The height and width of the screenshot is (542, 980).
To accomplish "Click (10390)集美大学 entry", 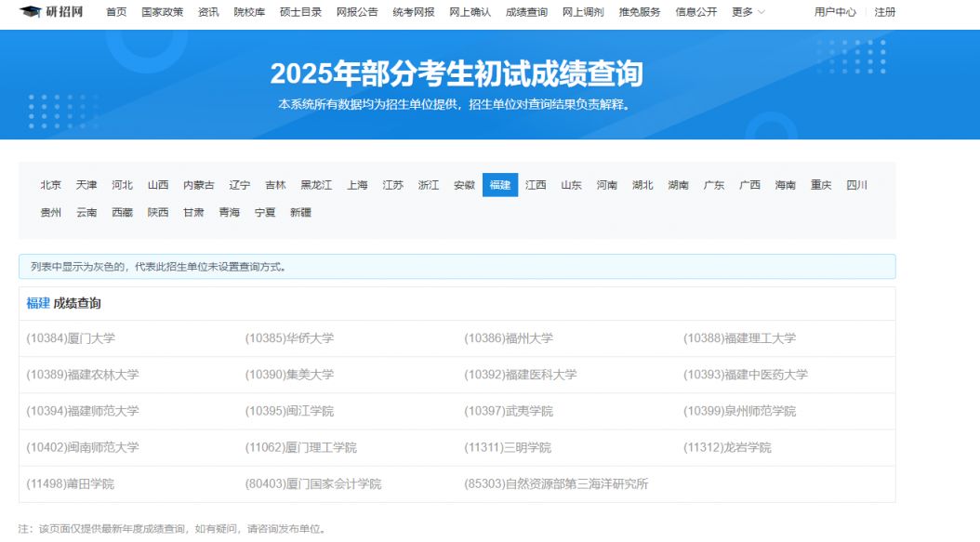I will [289, 375].
